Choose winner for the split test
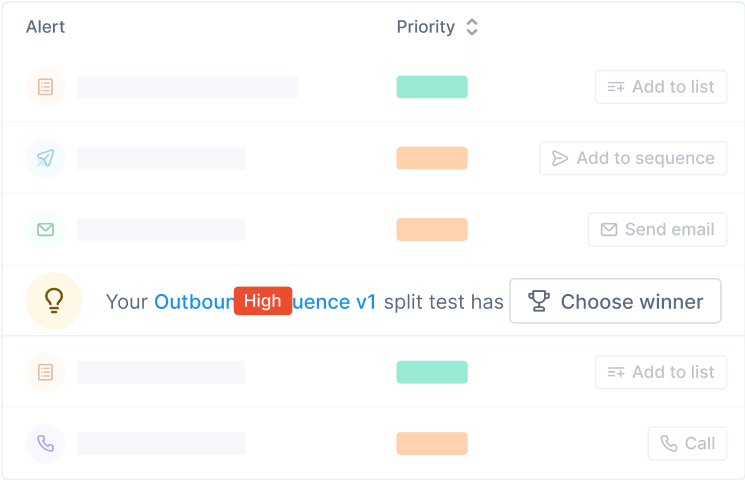This screenshot has width=745, height=480. [x=615, y=301]
